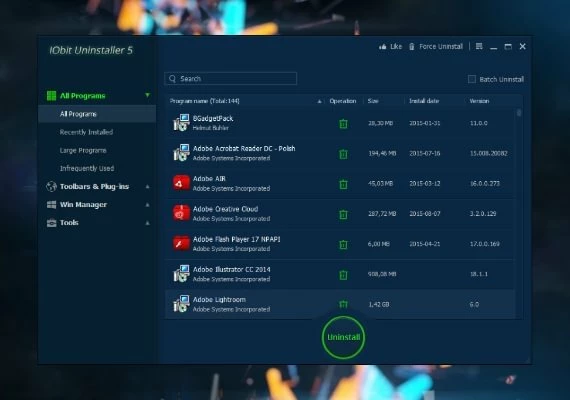Click the trash icon for Adobe Lightroom
Viewport: 570px width, 400px height.
pyautogui.click(x=343, y=304)
